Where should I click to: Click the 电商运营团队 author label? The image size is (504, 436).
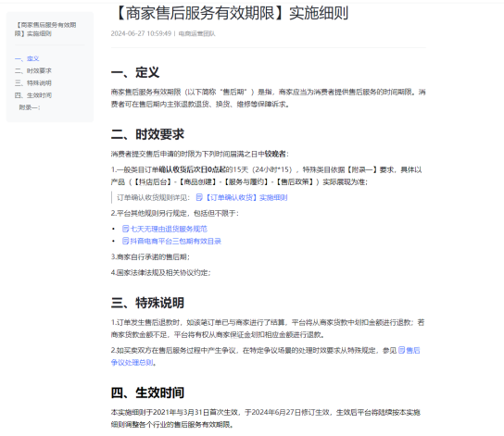196,33
